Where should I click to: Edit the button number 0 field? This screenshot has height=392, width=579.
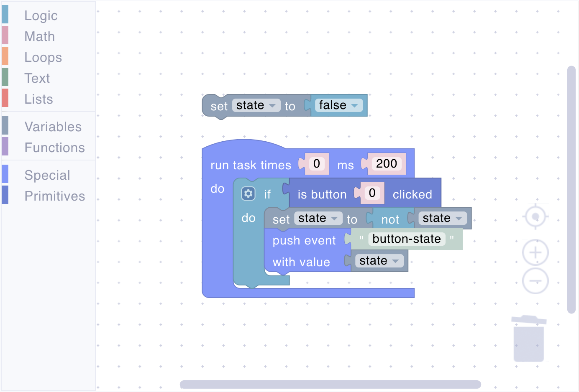tap(372, 193)
